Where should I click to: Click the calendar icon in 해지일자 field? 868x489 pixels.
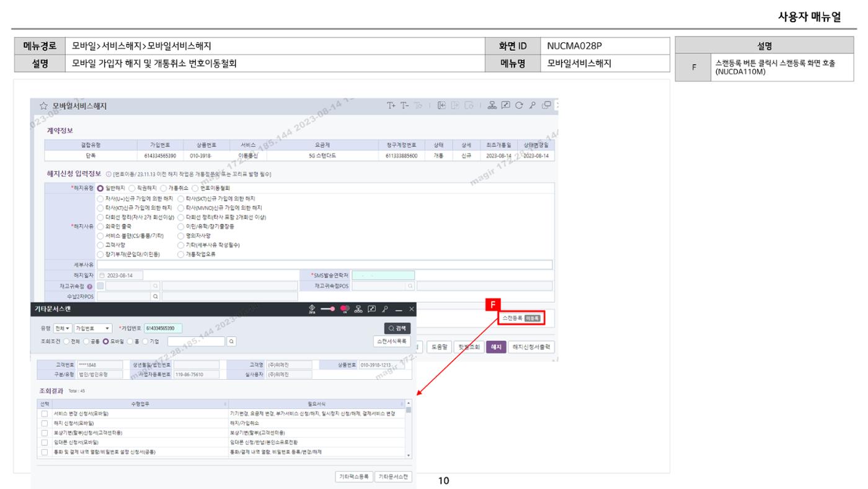point(103,275)
